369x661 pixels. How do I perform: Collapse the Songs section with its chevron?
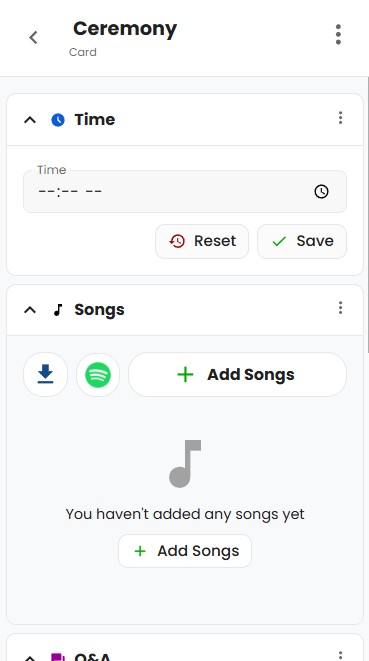tap(30, 310)
